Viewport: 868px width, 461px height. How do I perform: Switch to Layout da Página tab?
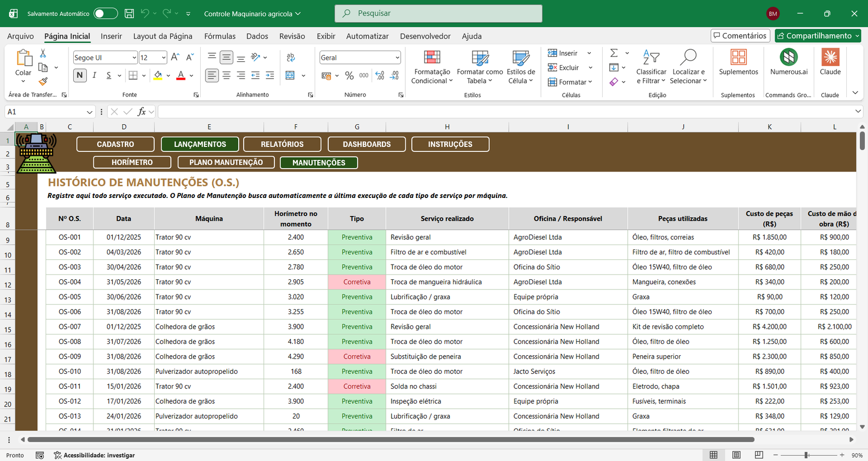click(x=163, y=36)
